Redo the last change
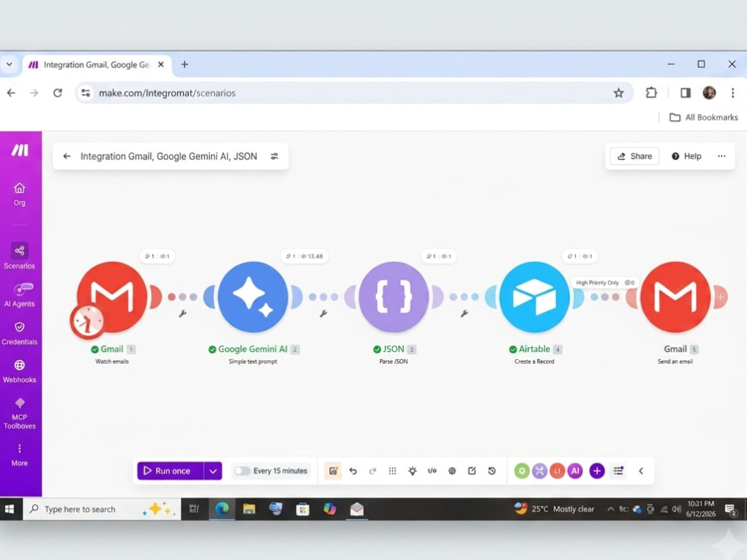 point(373,471)
